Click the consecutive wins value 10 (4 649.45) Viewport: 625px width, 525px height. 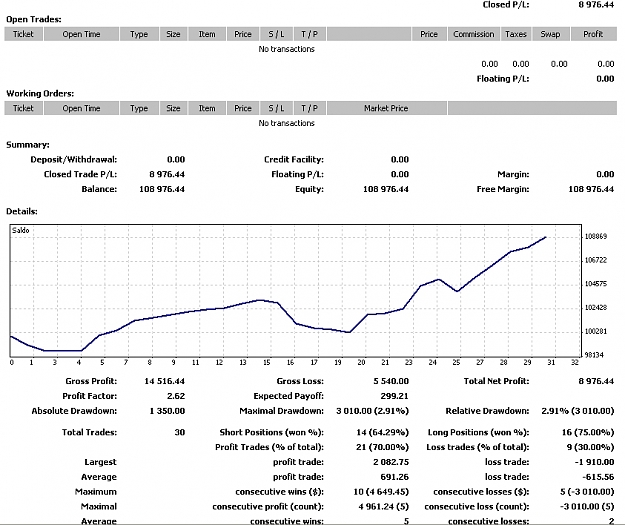coord(381,492)
